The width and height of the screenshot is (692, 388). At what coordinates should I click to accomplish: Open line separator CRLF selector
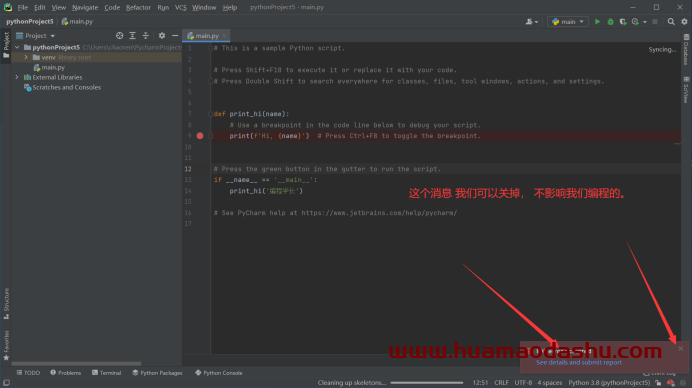pos(501,383)
